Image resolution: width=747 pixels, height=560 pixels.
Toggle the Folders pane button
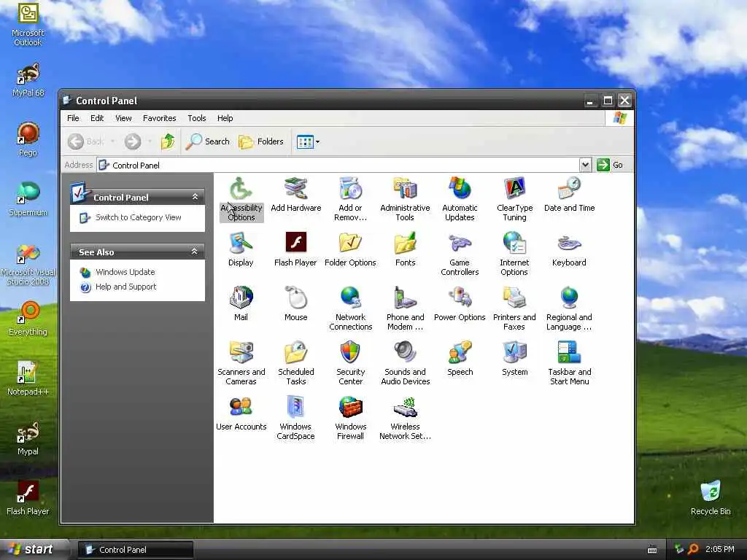pos(261,141)
